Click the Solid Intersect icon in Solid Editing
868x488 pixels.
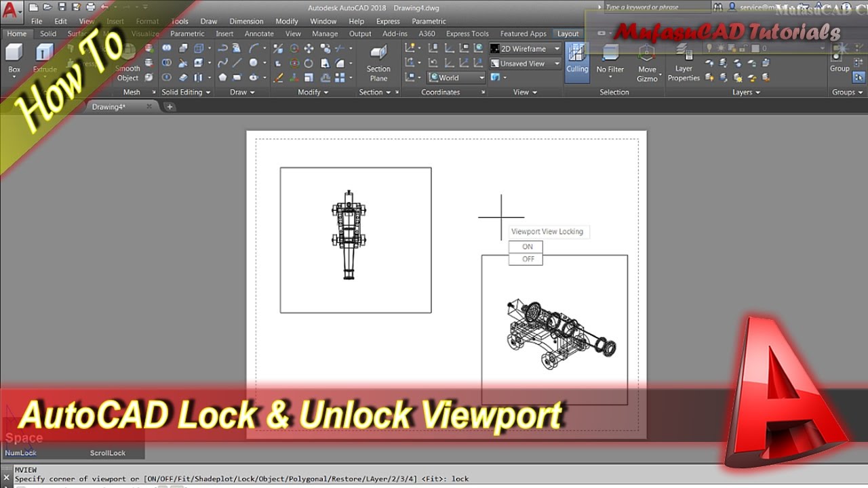tap(167, 78)
